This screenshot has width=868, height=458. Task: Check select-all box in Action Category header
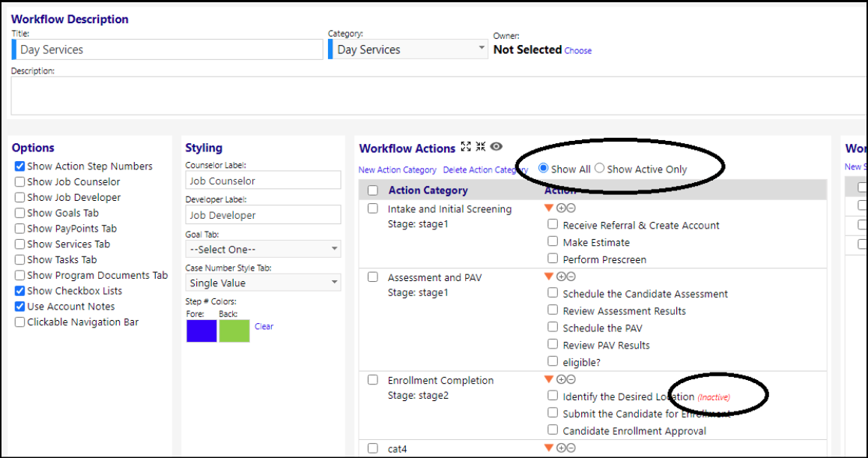[x=373, y=190]
